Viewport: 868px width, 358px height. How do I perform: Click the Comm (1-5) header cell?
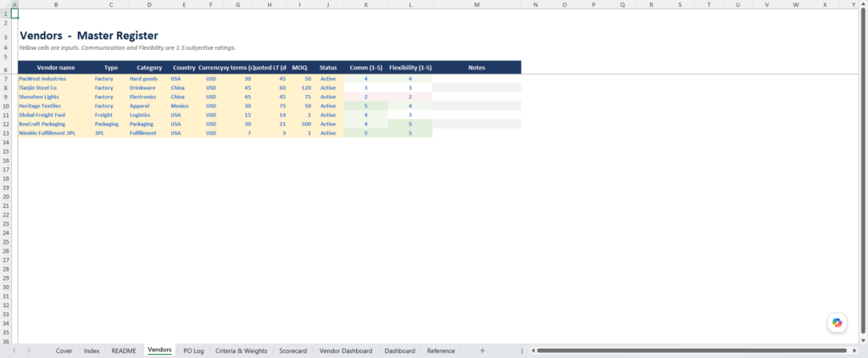[366, 68]
